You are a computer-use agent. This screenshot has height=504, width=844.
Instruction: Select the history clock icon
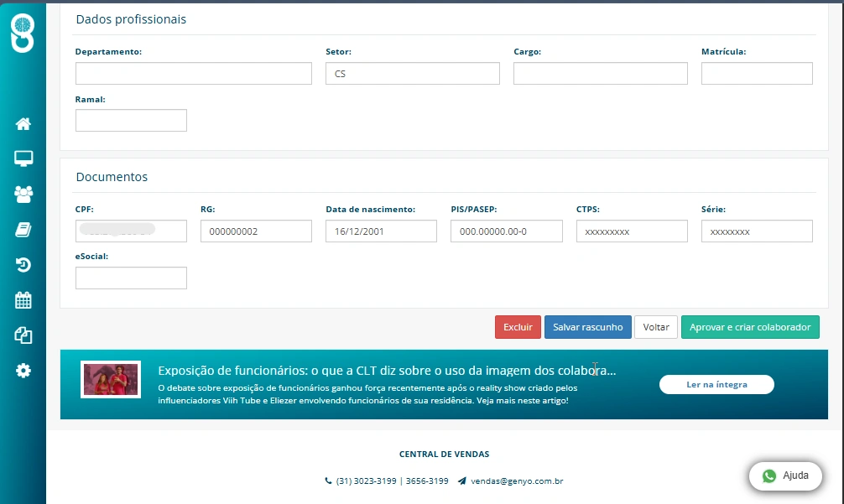pyautogui.click(x=23, y=265)
